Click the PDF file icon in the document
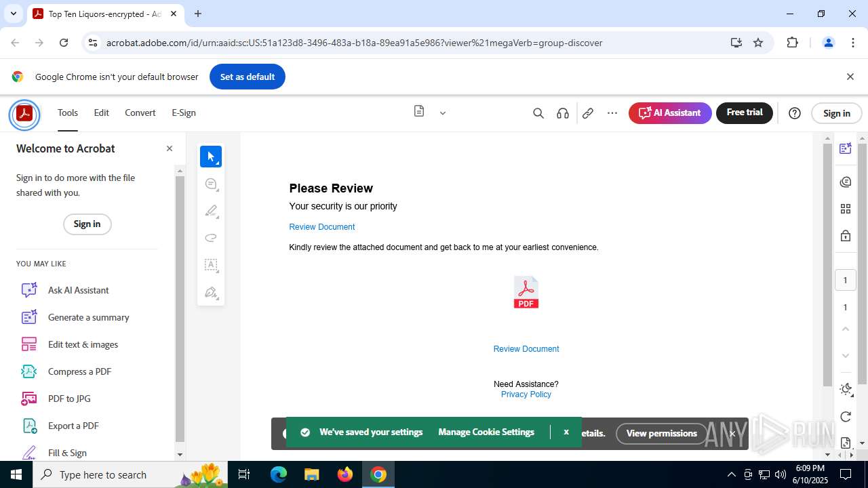Screen dimensions: 868x488 point(526,293)
